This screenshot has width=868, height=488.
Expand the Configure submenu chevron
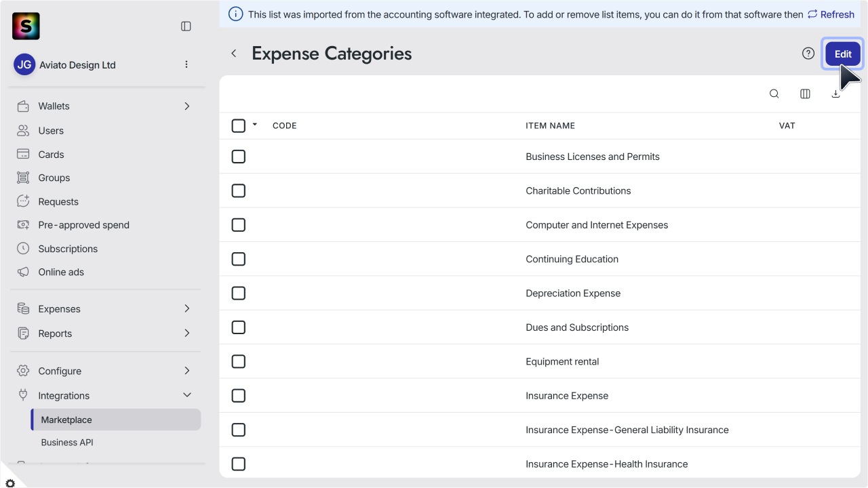187,371
